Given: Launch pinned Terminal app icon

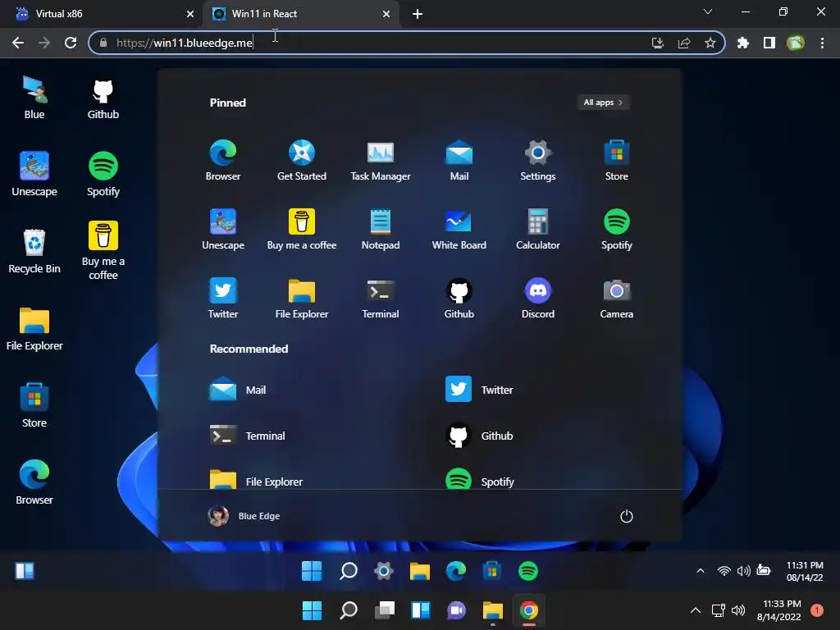Looking at the screenshot, I should coord(381,291).
